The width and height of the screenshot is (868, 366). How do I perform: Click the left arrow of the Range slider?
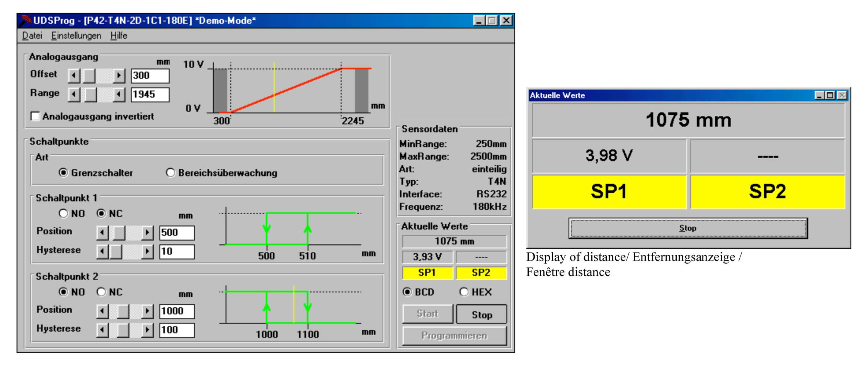(74, 95)
